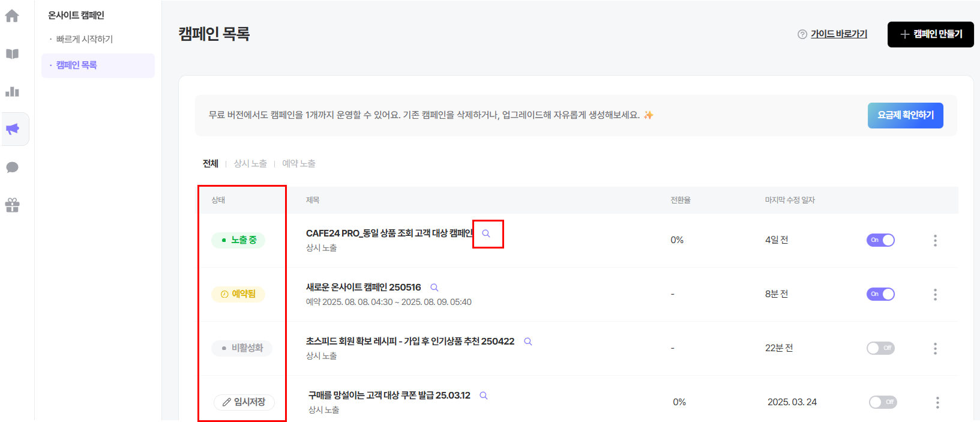The image size is (980, 422).
Task: Open the more options menu for the CAFE24 PRO row
Action: [935, 240]
